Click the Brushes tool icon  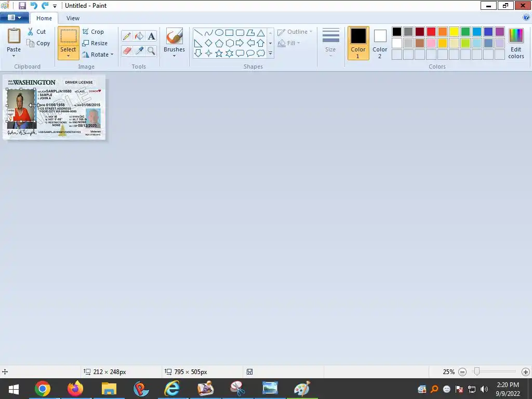[x=175, y=36]
